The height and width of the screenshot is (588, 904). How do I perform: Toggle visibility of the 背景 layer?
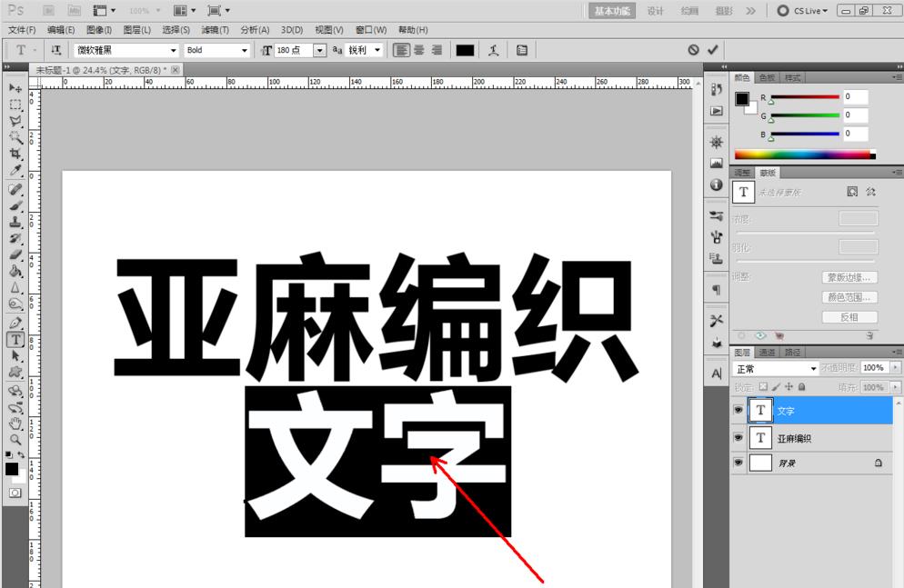click(x=738, y=462)
